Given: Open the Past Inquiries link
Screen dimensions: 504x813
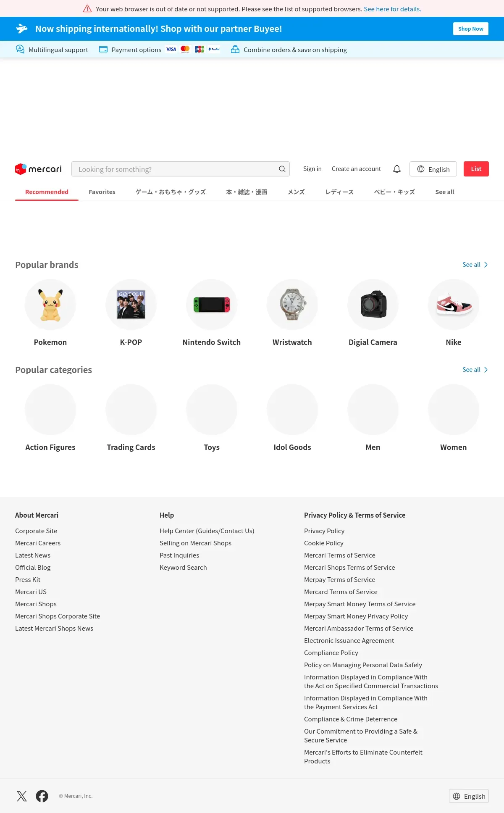Looking at the screenshot, I should point(179,555).
